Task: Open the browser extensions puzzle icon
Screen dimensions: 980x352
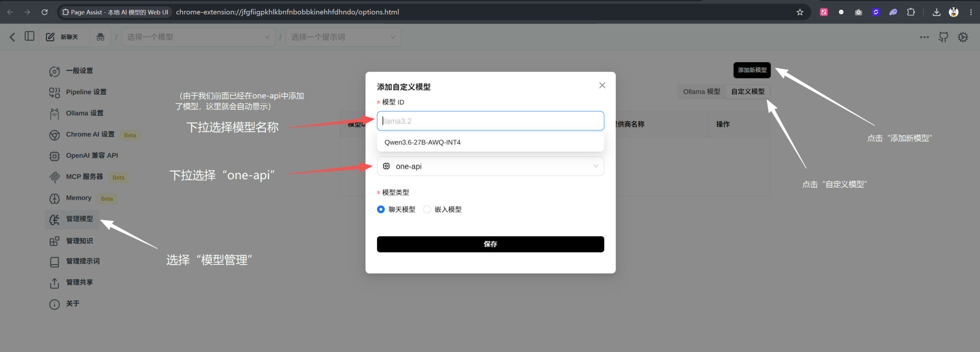Action: point(911,12)
